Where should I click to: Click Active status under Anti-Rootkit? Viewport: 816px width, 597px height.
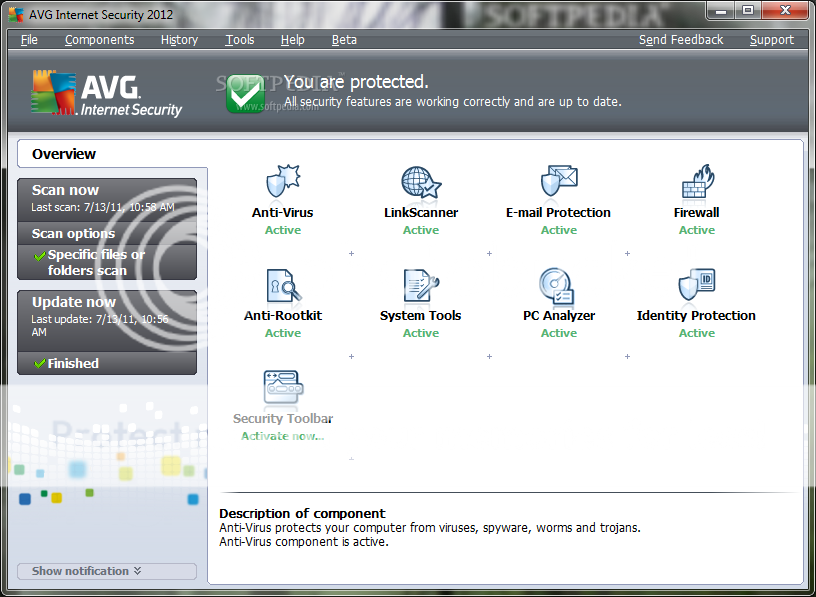point(283,333)
